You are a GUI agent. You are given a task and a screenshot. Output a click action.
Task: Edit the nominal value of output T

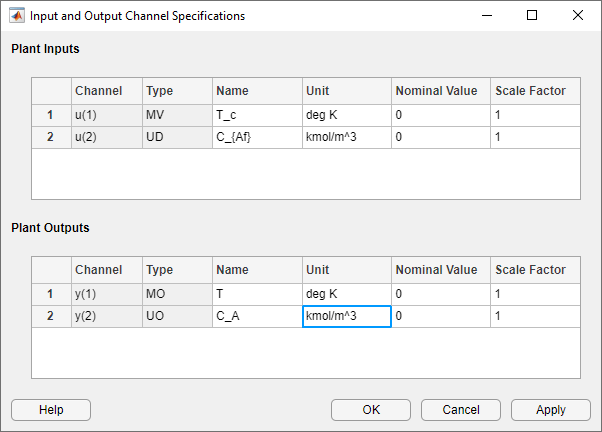point(441,294)
